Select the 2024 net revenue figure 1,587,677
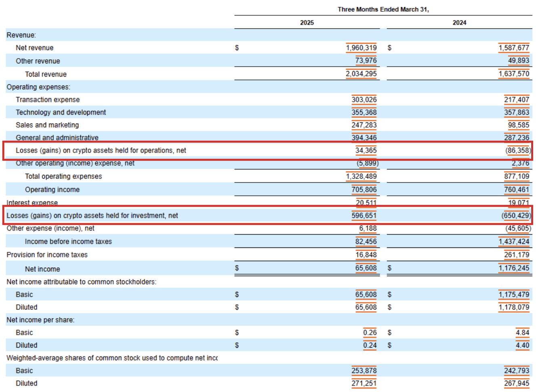The height and width of the screenshot is (392, 536). [x=513, y=48]
